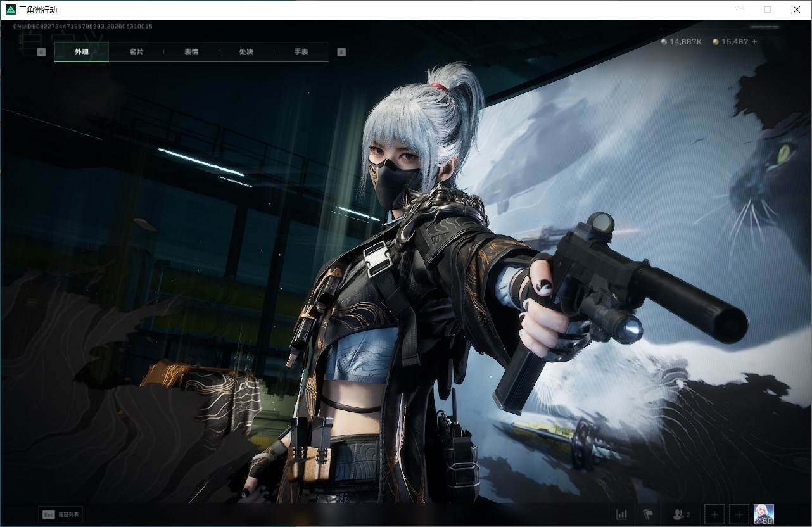This screenshot has width=812, height=527.
Task: Click the 14,887K currency balance
Action: pos(681,42)
